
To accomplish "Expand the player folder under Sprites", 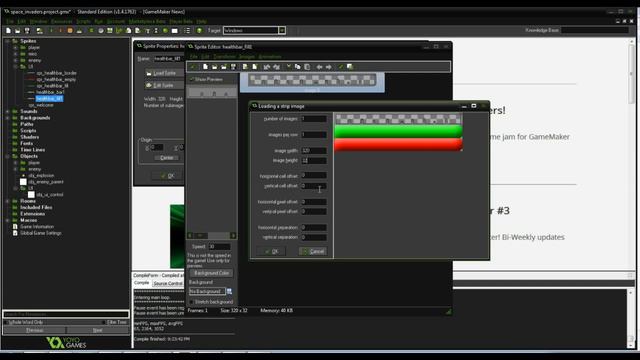I will pyautogui.click(x=16, y=47).
